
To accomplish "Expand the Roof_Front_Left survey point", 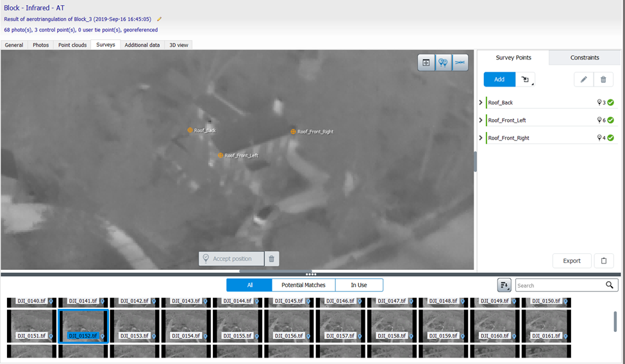I will click(481, 120).
